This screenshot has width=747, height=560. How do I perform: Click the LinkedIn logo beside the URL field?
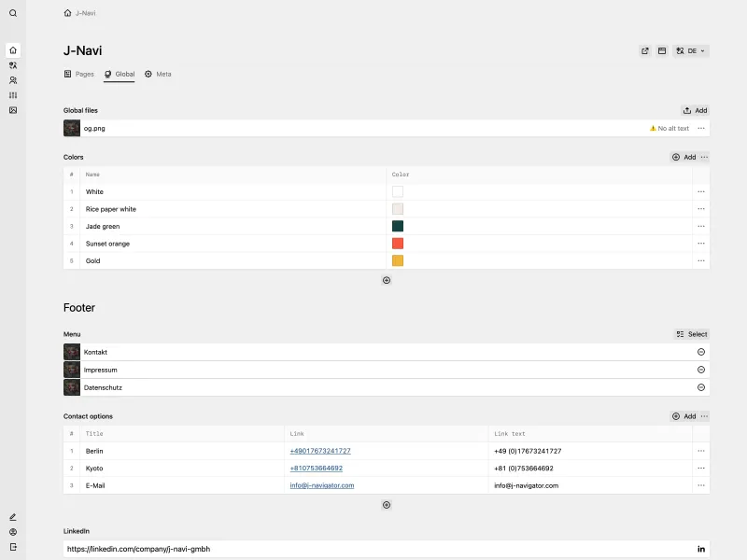click(x=701, y=550)
